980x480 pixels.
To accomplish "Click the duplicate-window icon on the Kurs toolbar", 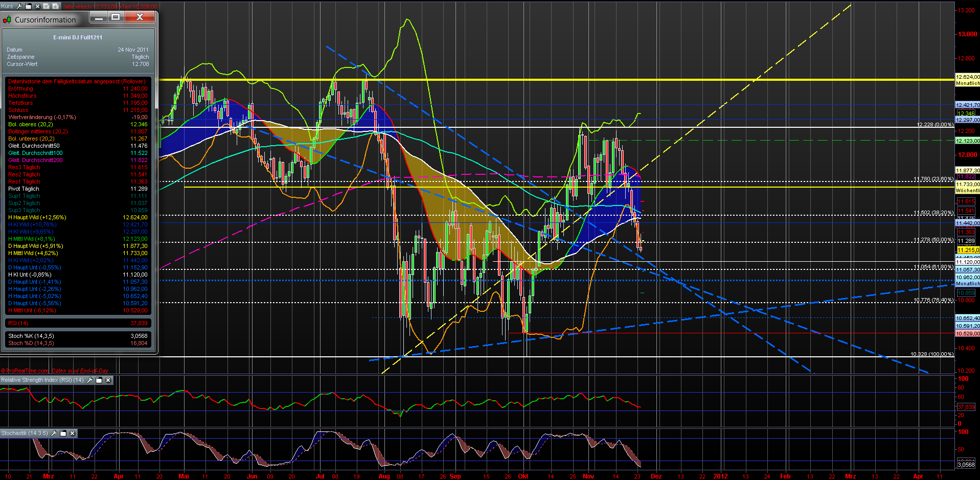I will [28, 6].
